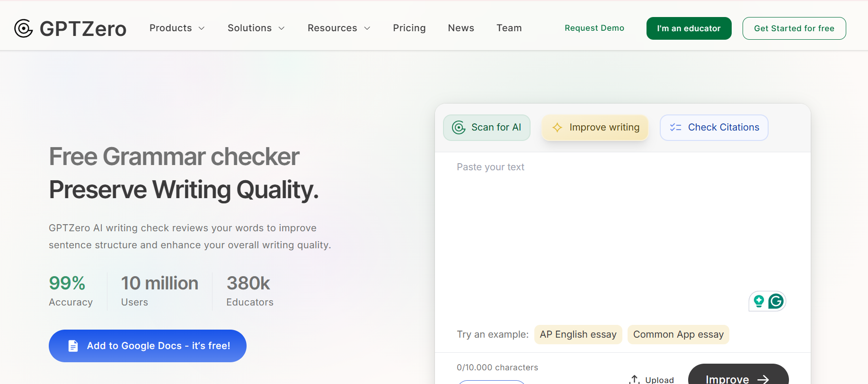
Task: Click the spiral icon on Scan for AI
Action: coord(459,128)
